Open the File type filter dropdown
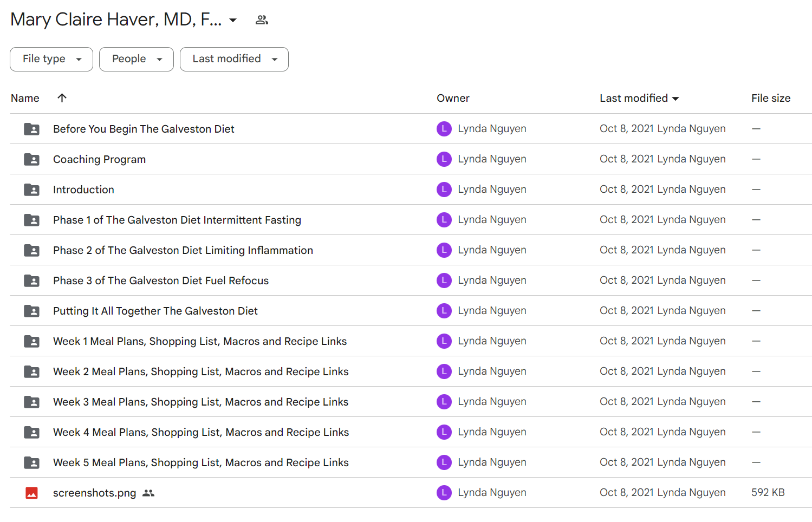Image resolution: width=812 pixels, height=522 pixels. (x=51, y=59)
